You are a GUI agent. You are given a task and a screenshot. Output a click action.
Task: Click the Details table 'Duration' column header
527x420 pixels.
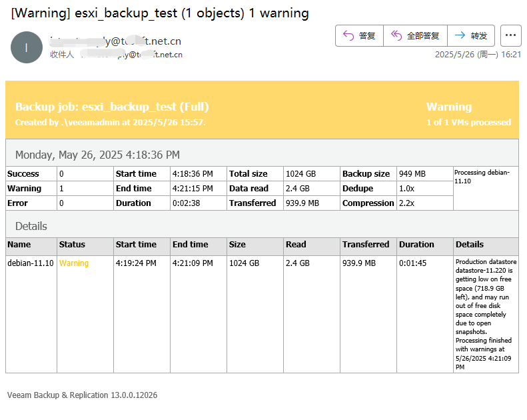[x=416, y=245]
